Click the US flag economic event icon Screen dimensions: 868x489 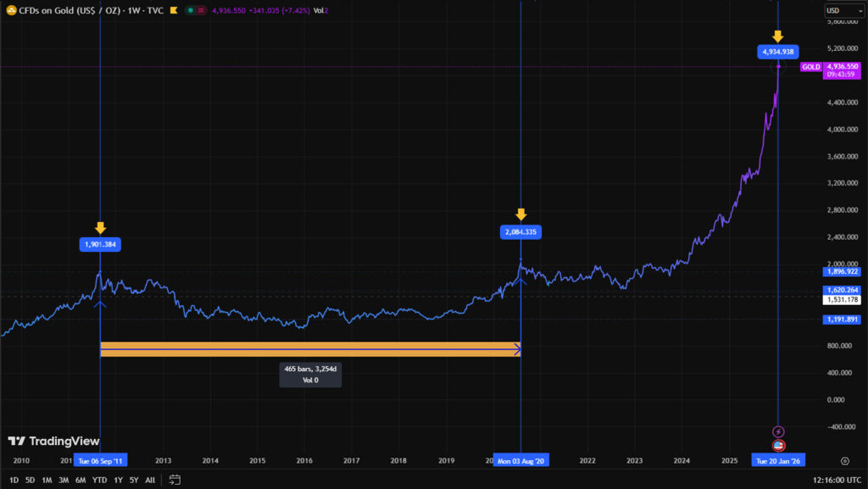click(778, 445)
